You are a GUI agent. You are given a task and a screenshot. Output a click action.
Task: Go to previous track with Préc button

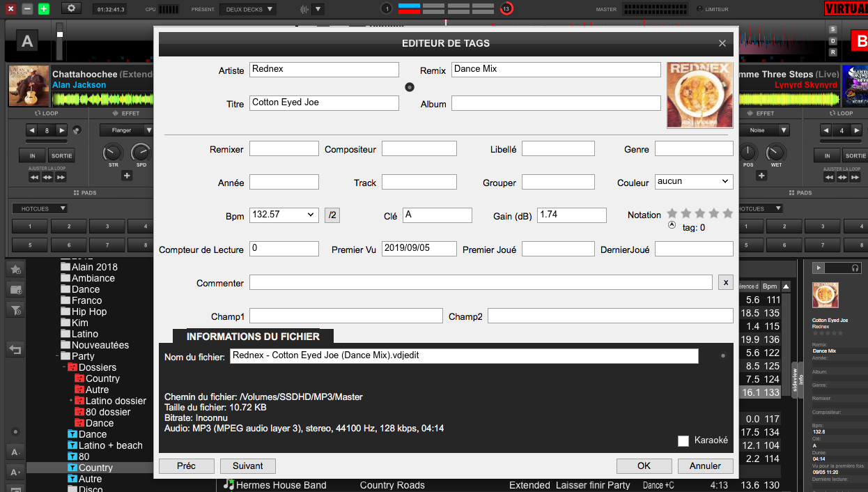point(187,466)
